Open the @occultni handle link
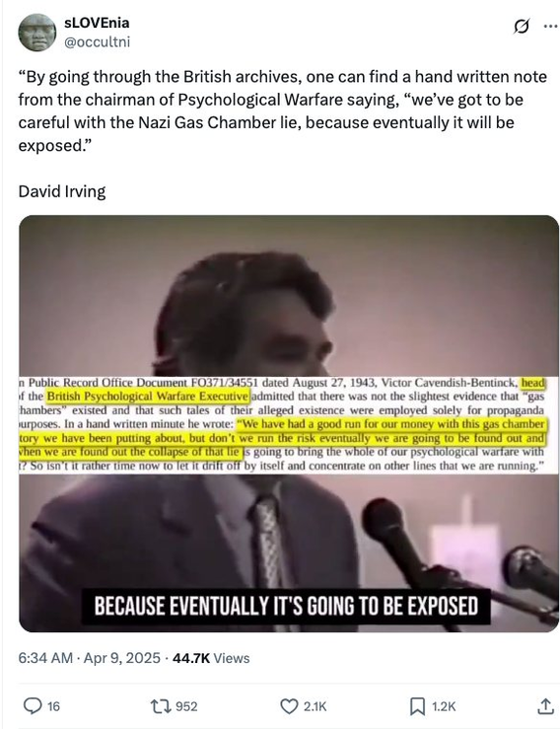The height and width of the screenshot is (729, 560). [x=97, y=42]
